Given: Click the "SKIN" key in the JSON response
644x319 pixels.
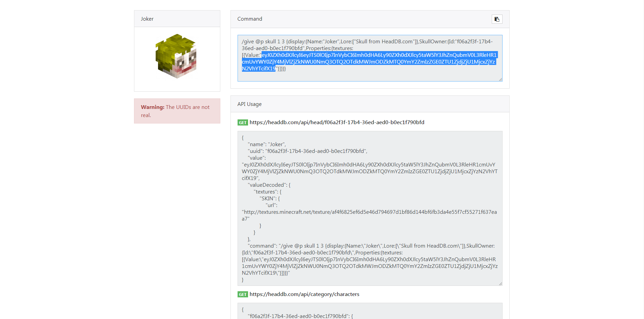Looking at the screenshot, I should pos(268,199).
